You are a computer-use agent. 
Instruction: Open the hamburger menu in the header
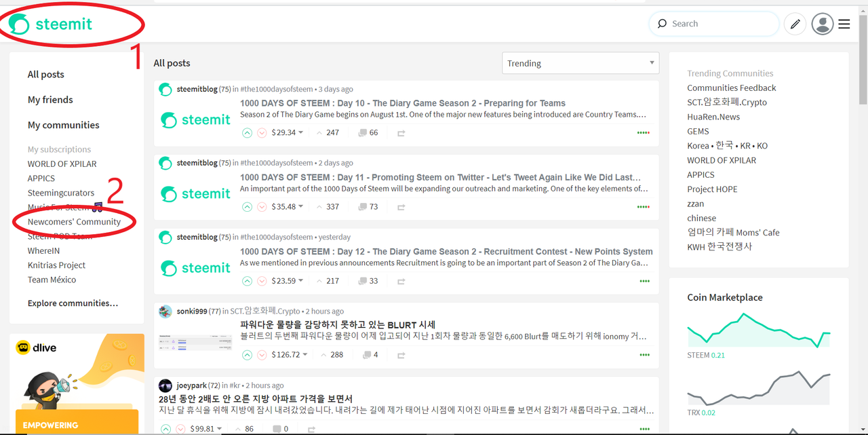point(844,24)
